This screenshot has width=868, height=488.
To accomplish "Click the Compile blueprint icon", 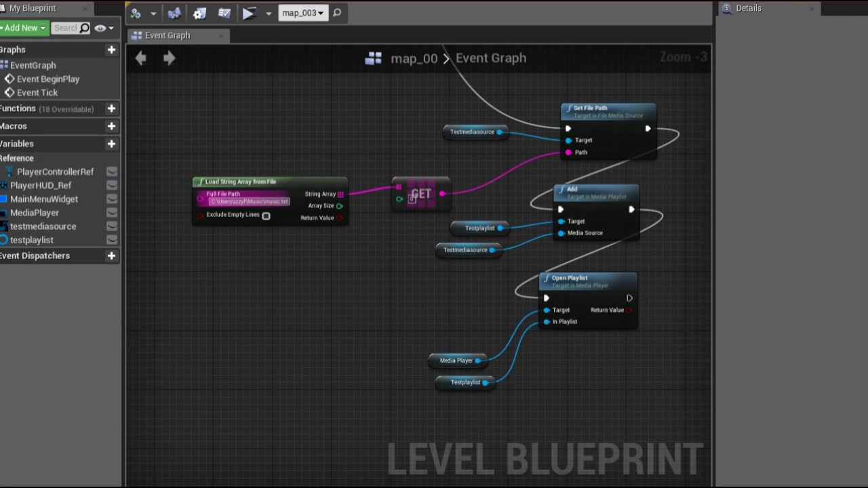I will (136, 13).
